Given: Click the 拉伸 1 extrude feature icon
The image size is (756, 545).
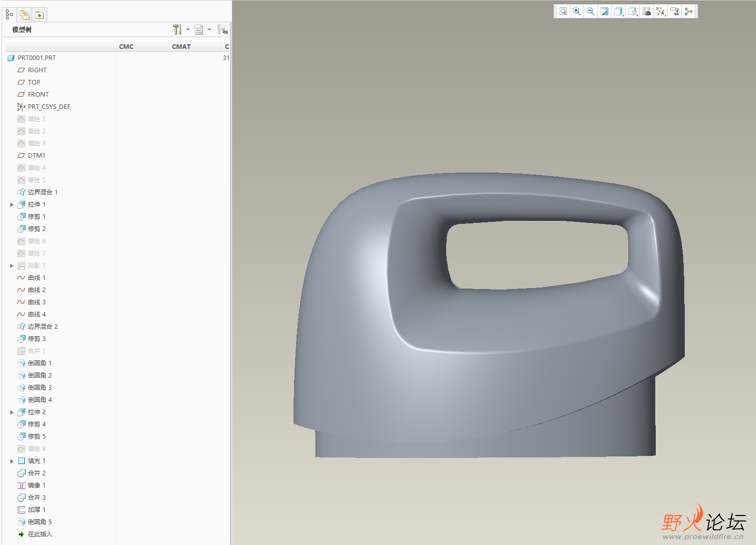Looking at the screenshot, I should click(21, 205).
